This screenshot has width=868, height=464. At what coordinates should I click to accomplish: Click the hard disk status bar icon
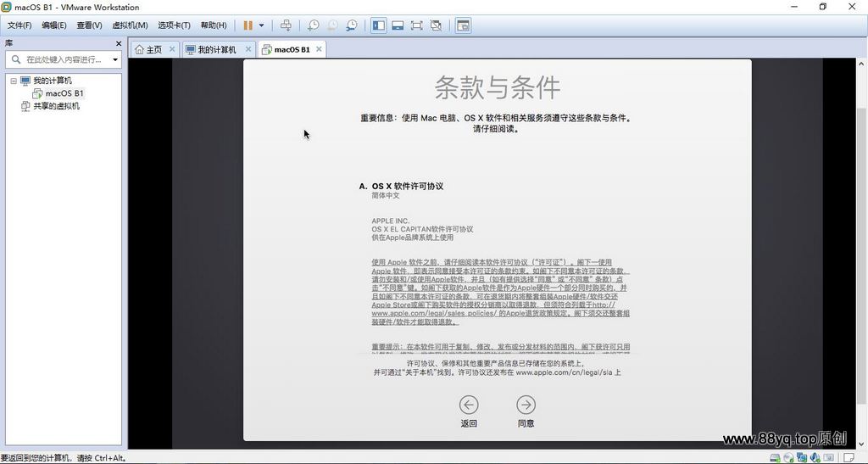[x=775, y=458]
